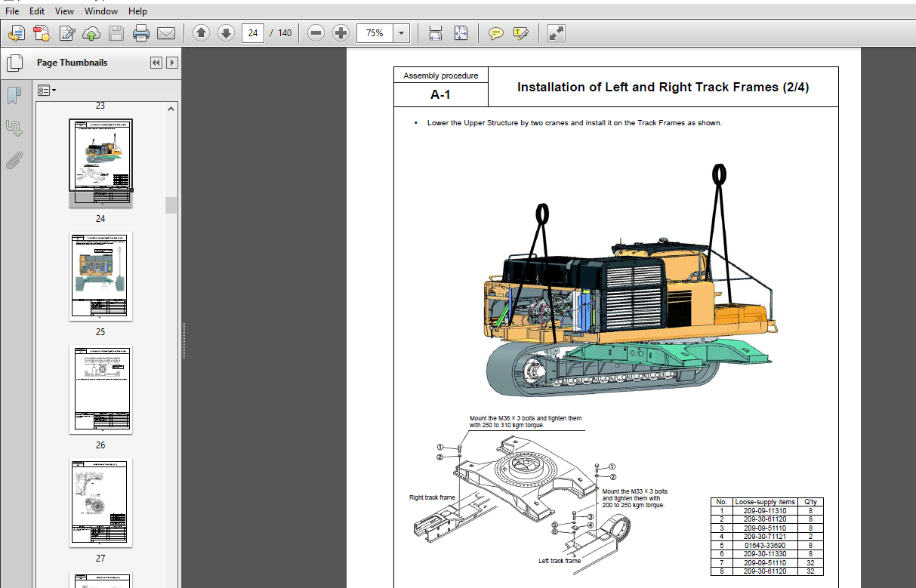Click the "/ 140" total pages label

coord(280,33)
